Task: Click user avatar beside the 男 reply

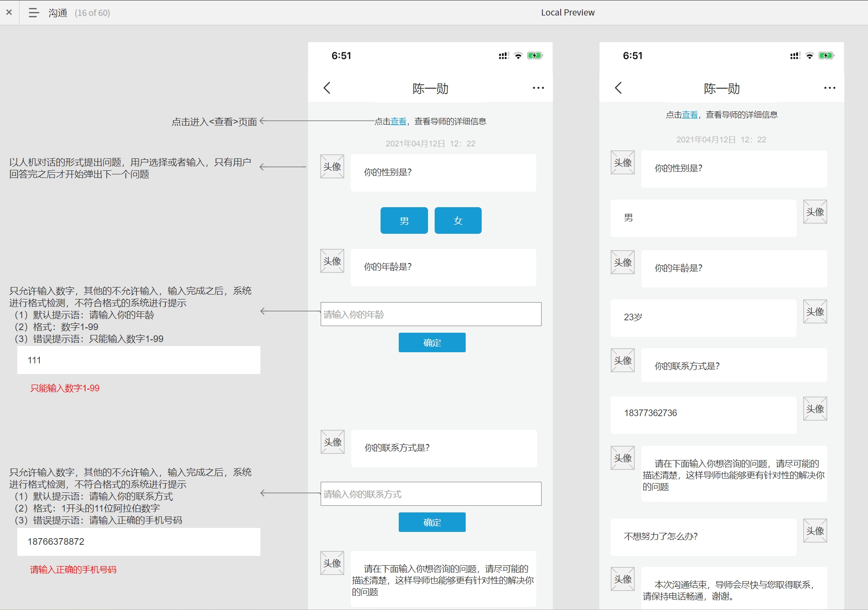Action: 815,212
